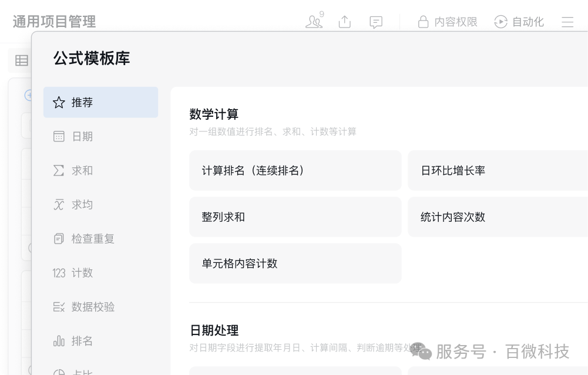Viewport: 588px width, 375px height.
Task: Select the 求均 average icon in sidebar
Action: (59, 204)
